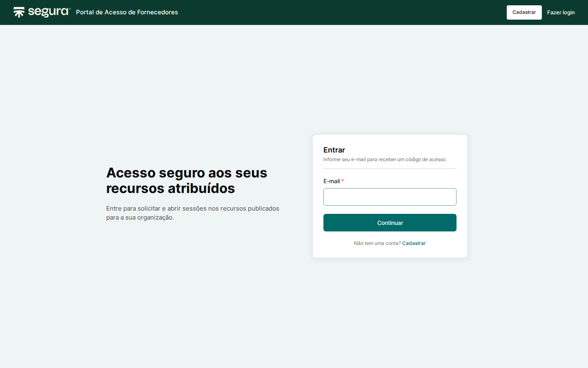Screen dimensions: 588x368
Task: Go to Fazer login in the header
Action: (561, 12)
